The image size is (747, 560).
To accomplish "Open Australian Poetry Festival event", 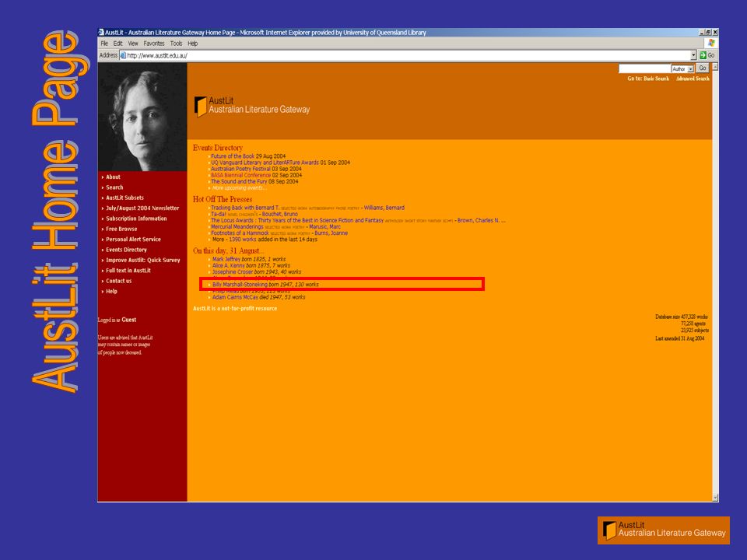I will pos(240,169).
